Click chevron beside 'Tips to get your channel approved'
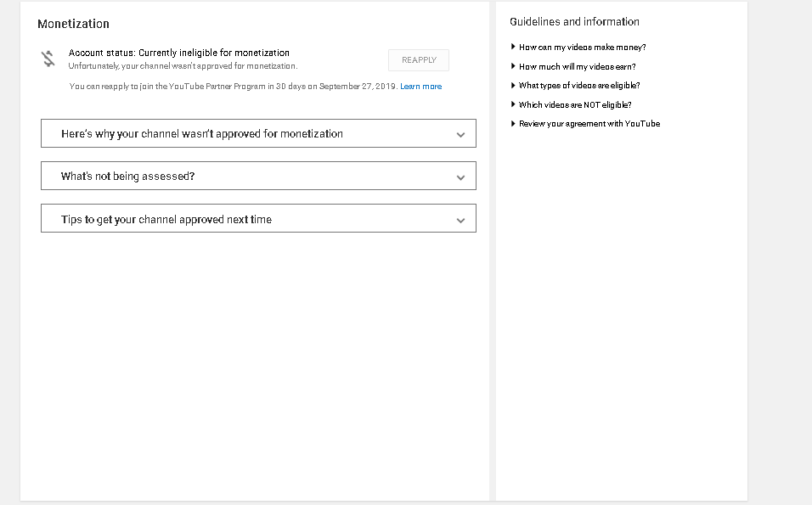Screen dimensions: 812x505 [460, 221]
